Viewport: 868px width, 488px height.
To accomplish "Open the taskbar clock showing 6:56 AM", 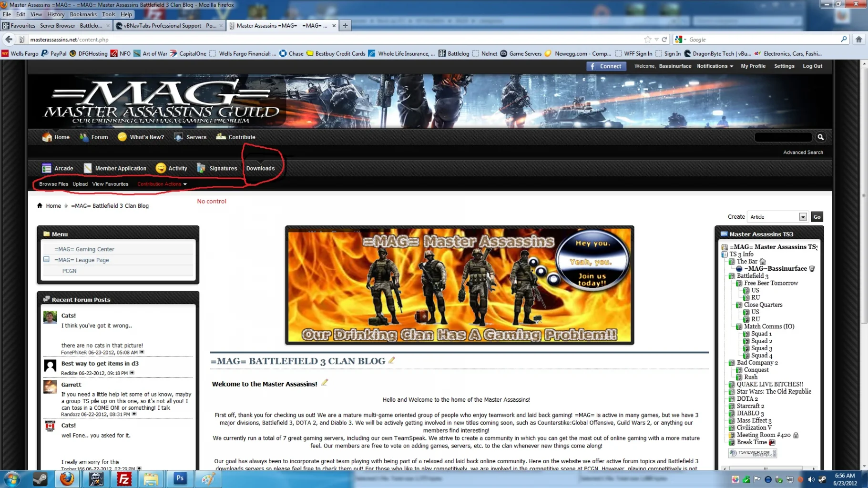I will pyautogui.click(x=844, y=479).
